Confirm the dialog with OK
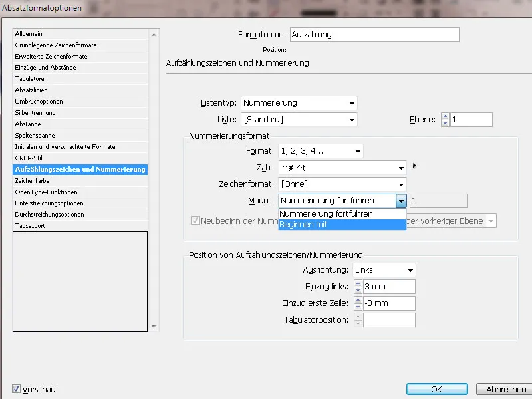532x399 pixels. pos(437,389)
